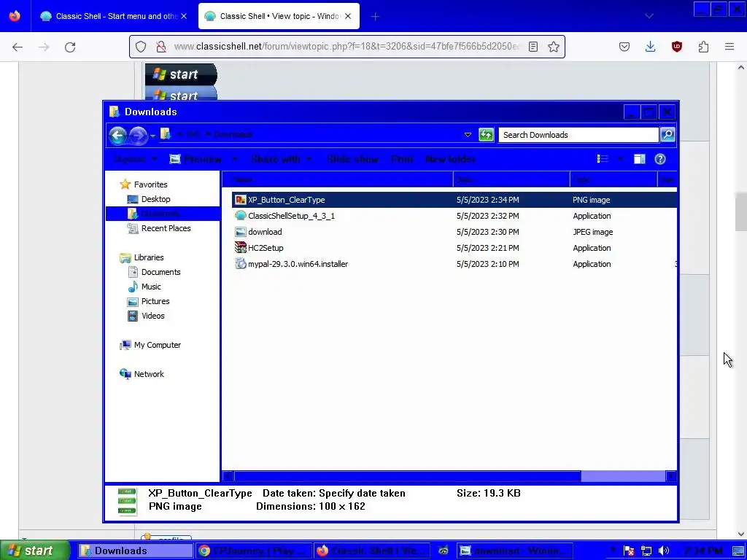Open the Firefox hamburger menu
Image resolution: width=747 pixels, height=560 pixels.
click(729, 47)
